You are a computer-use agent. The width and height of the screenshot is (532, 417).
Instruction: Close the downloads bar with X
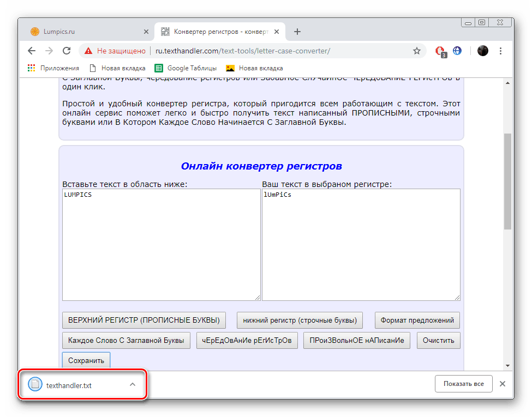pyautogui.click(x=503, y=383)
